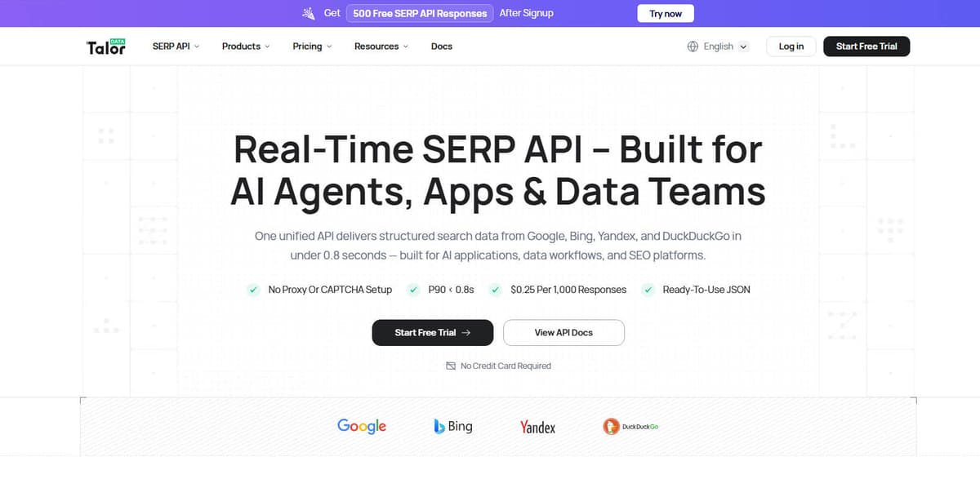Open View API Docs button
980x488 pixels.
pyautogui.click(x=563, y=333)
